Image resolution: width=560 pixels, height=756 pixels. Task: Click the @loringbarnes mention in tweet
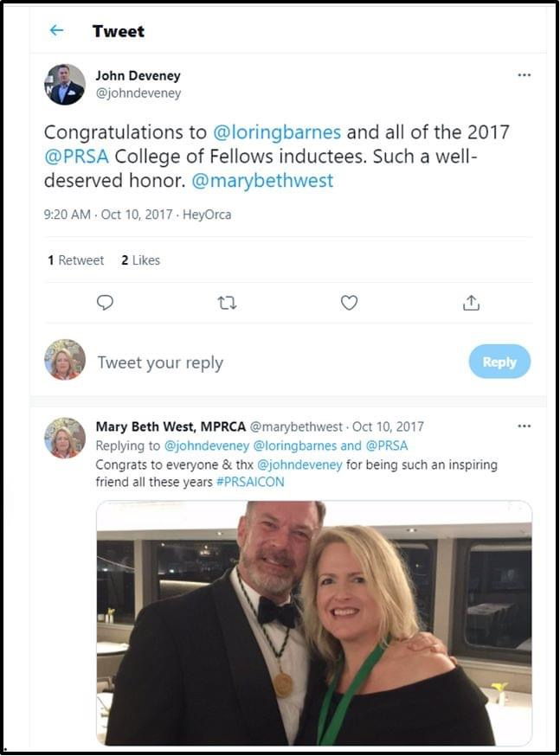click(x=277, y=132)
